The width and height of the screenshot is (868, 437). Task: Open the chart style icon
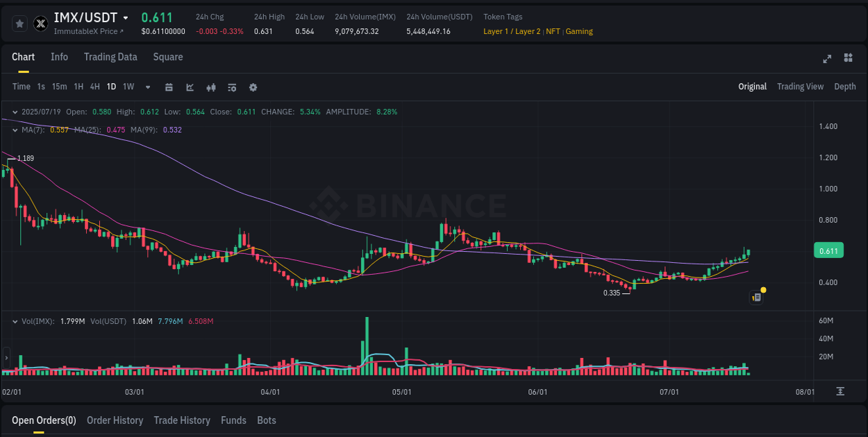click(x=190, y=87)
